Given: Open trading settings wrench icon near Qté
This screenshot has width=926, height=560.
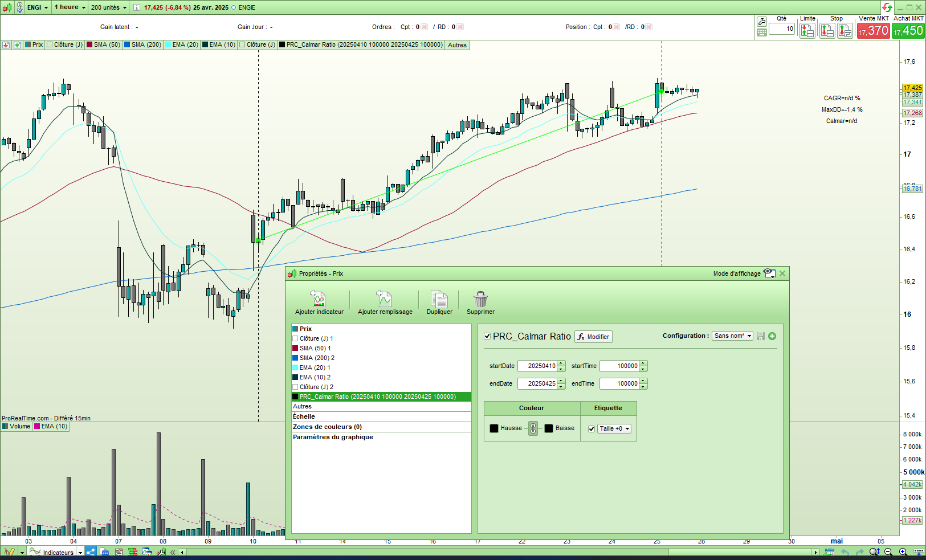Looking at the screenshot, I should pyautogui.click(x=762, y=22).
